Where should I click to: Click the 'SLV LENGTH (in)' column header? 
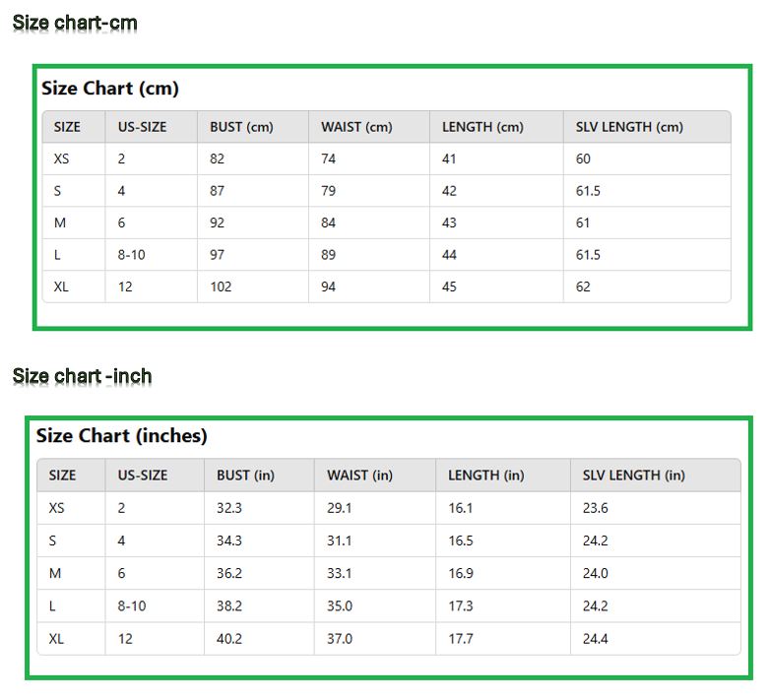[x=633, y=476]
